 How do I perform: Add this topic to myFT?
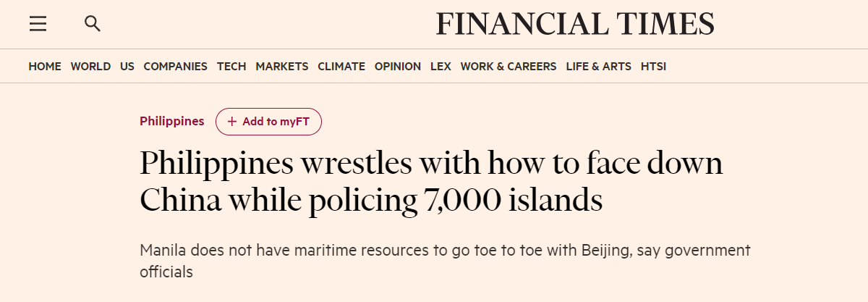[268, 122]
